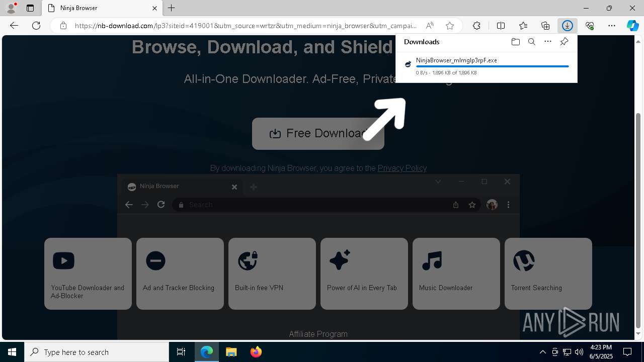Open the Extensions puzzle icon
The width and height of the screenshot is (644, 362).
pyautogui.click(x=476, y=26)
